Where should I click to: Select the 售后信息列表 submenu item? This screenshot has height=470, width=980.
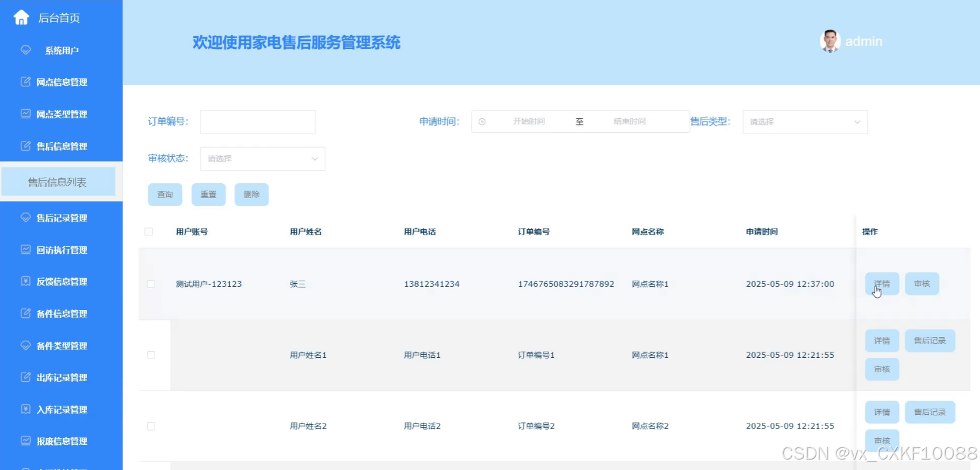point(58,182)
